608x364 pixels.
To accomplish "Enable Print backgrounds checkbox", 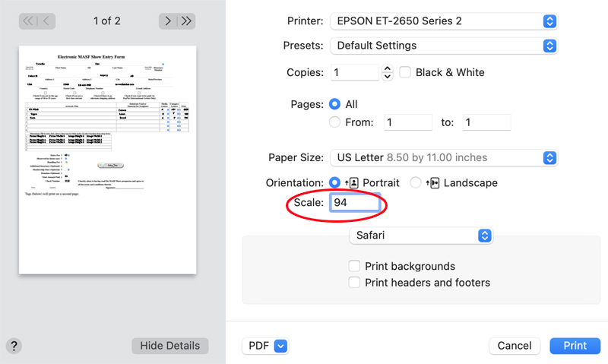I will coord(353,266).
